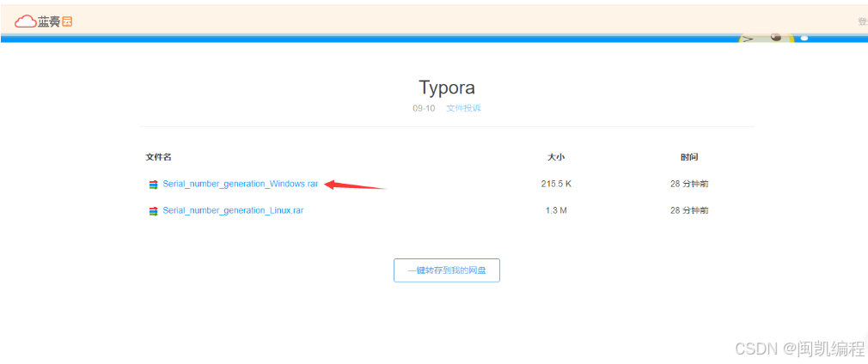Download Serial_number_generation_Linux.rar
This screenshot has height=364, width=868.
(x=233, y=211)
